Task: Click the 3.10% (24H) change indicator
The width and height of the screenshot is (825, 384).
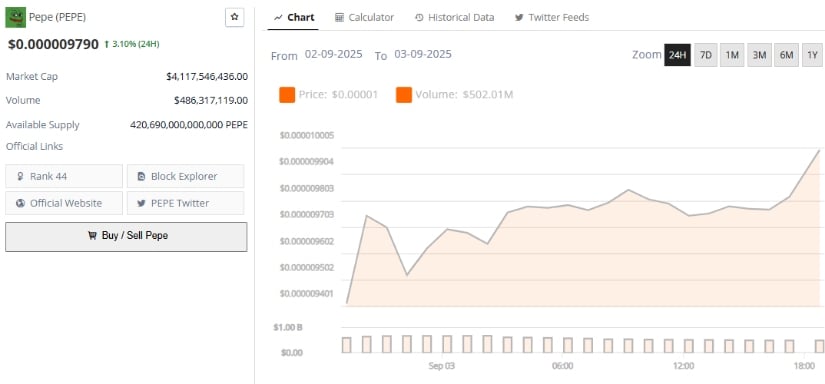Action: pos(132,44)
